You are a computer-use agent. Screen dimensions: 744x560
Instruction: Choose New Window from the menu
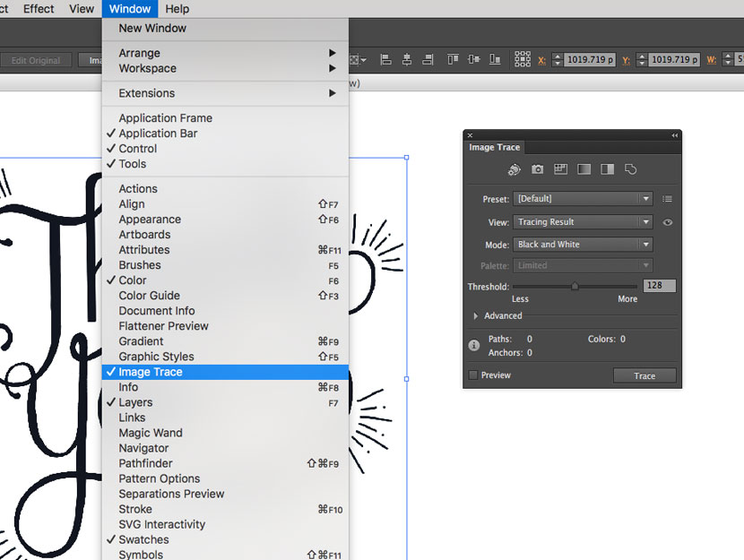[x=225, y=28]
